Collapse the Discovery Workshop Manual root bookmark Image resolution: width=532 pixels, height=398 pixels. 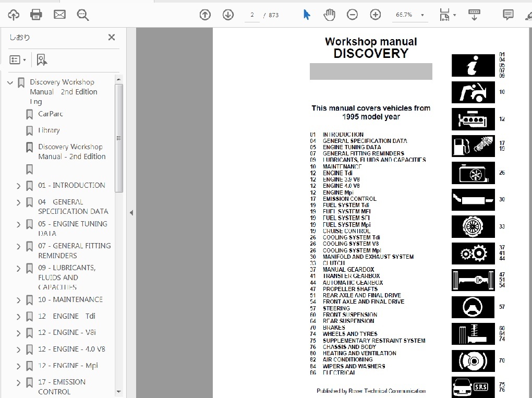click(x=10, y=82)
